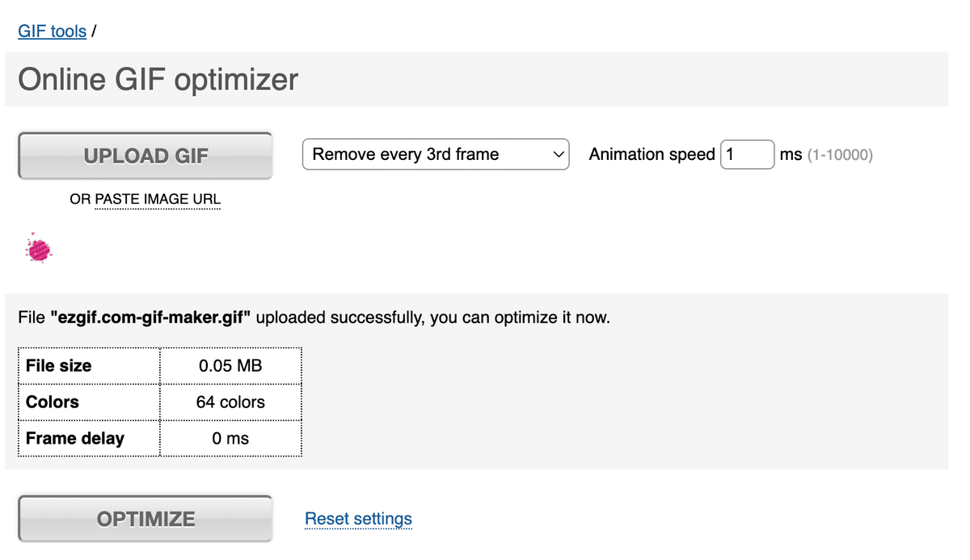Select the pink GIF preview thumbnail
Screen dimensions: 970x560
point(38,251)
